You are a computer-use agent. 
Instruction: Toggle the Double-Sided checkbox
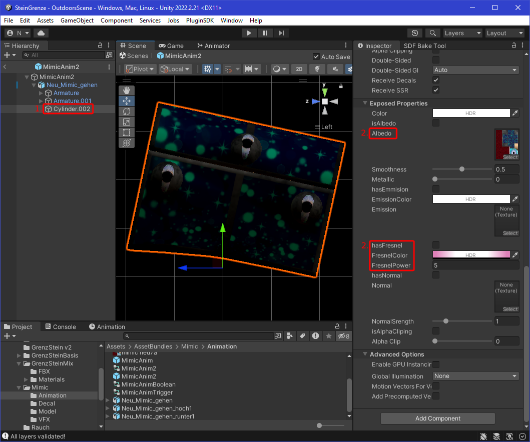click(x=436, y=60)
